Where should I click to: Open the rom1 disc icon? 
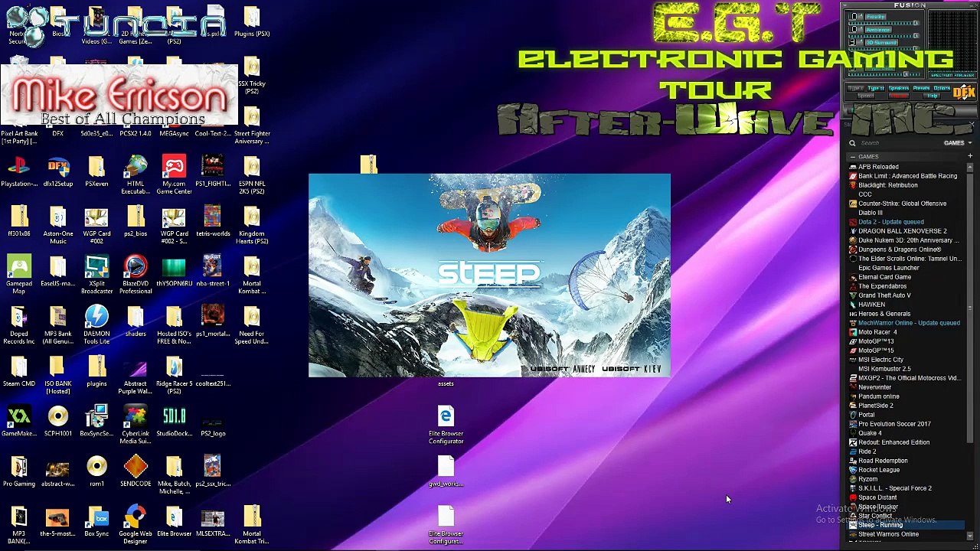pyautogui.click(x=96, y=471)
